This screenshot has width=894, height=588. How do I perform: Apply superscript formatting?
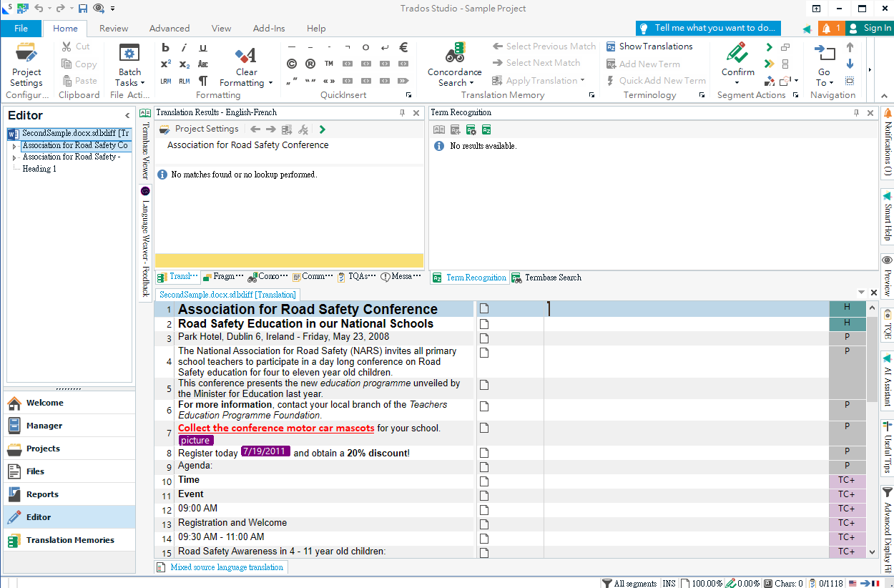coord(166,64)
